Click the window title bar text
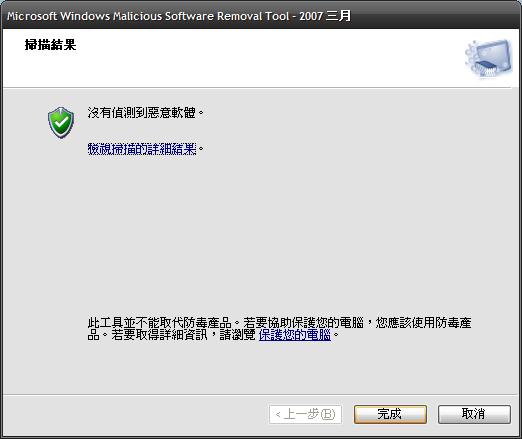 [179, 16]
